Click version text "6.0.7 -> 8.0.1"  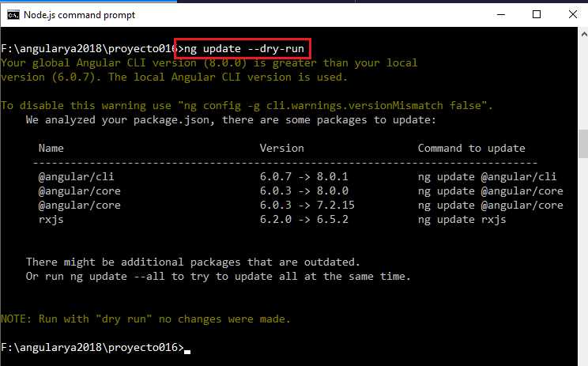(x=303, y=176)
